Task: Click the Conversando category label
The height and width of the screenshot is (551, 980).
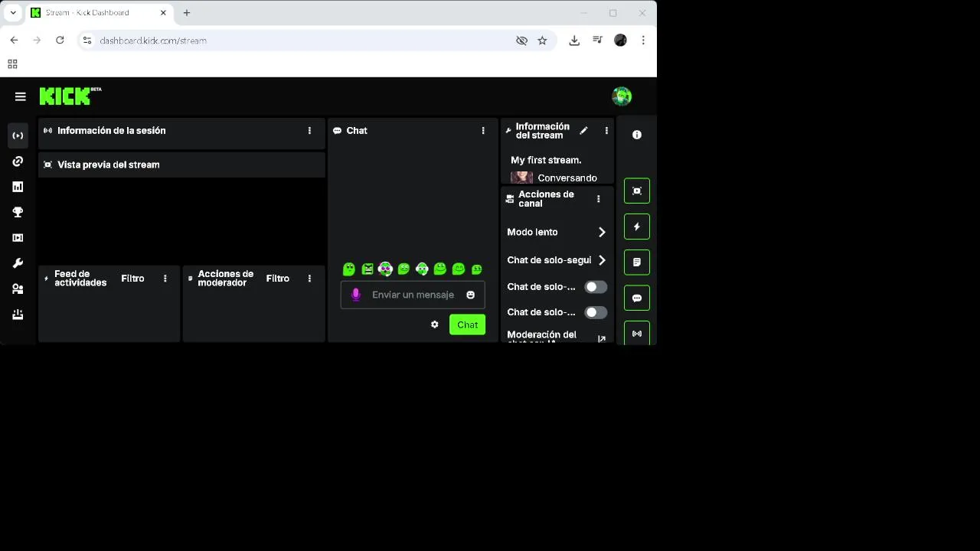Action: [567, 178]
